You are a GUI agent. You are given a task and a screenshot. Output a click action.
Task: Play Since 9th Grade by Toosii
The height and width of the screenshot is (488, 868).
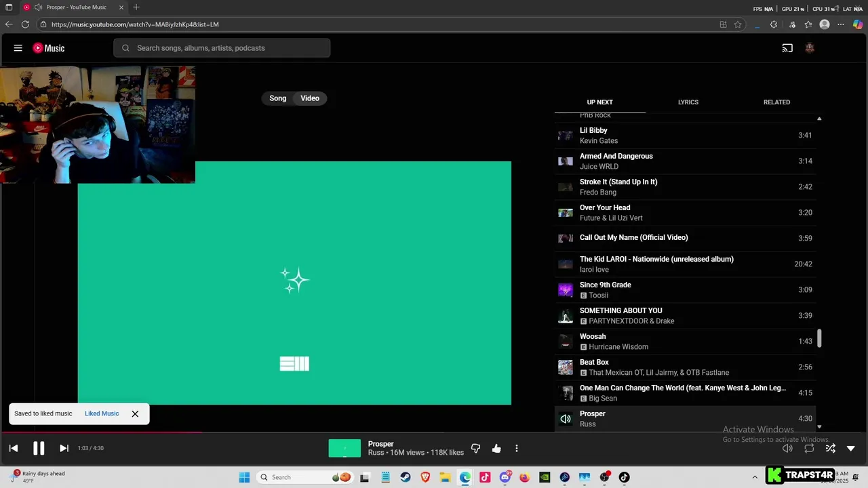coord(685,290)
